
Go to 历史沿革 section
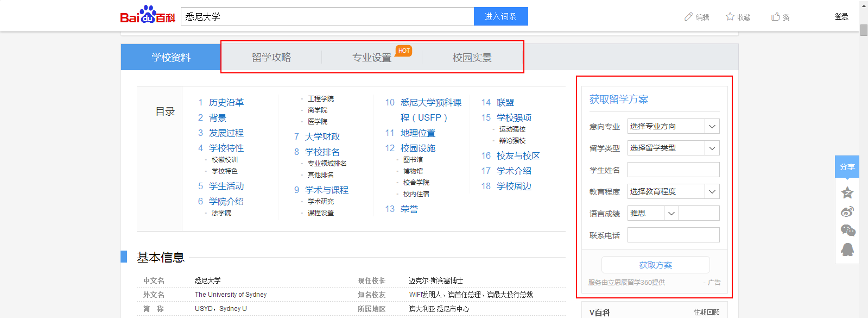[226, 102]
